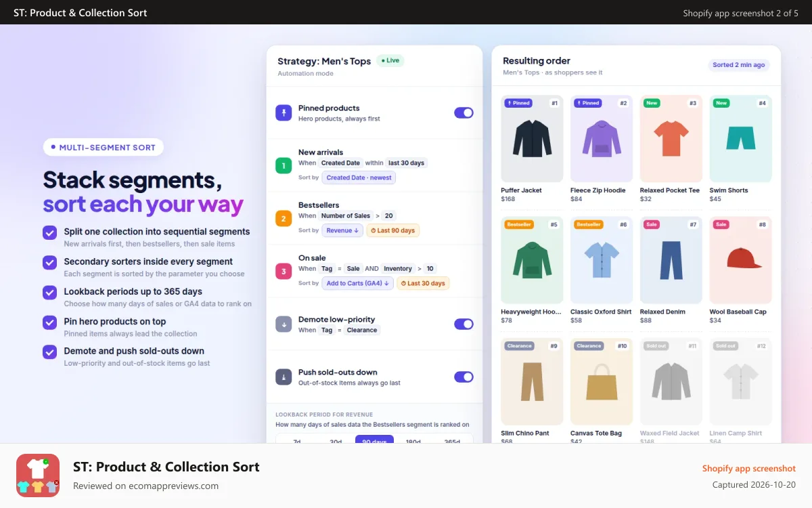Click the pin icon beside Pinned products
812x508 pixels.
(284, 112)
